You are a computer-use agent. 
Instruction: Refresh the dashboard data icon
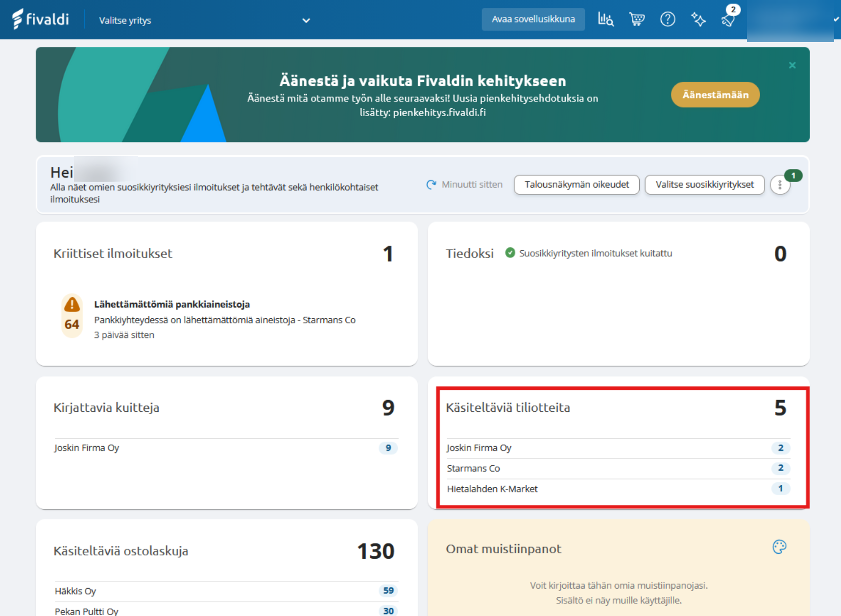tap(431, 185)
